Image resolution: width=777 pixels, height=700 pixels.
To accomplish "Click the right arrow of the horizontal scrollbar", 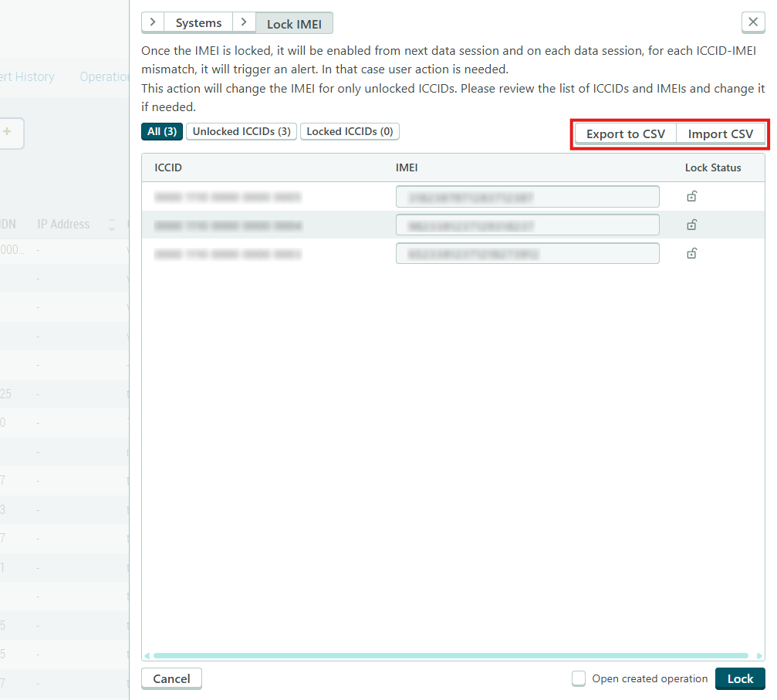I will click(759, 656).
